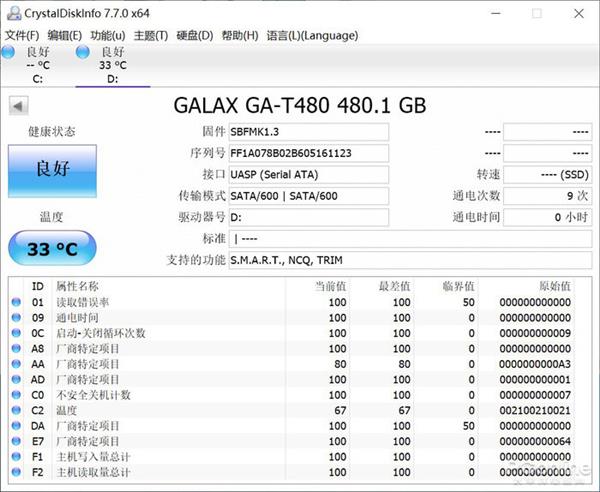Screen dimensions: 600x492
Task: Click status dot of attribute DA row
Action: (16, 426)
